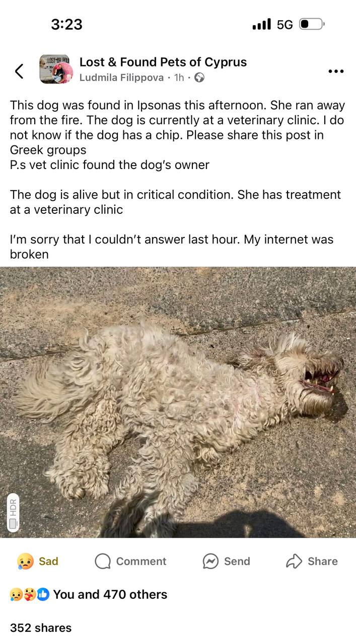Tap the Comment speech bubble icon
Viewport: 356px width, 644px height.
click(x=103, y=561)
